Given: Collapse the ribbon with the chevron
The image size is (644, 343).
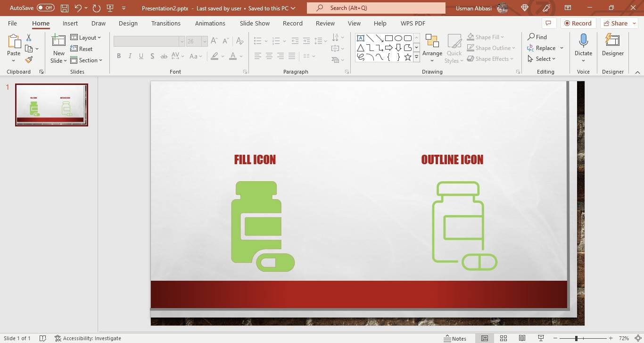Looking at the screenshot, I should click(637, 72).
